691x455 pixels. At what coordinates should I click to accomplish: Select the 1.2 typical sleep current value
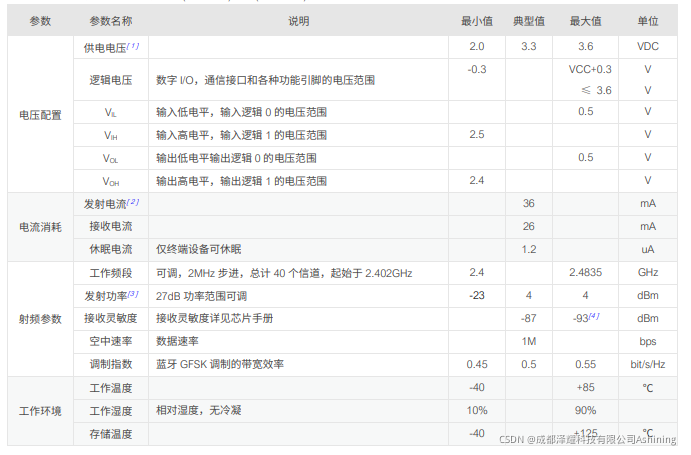point(528,249)
